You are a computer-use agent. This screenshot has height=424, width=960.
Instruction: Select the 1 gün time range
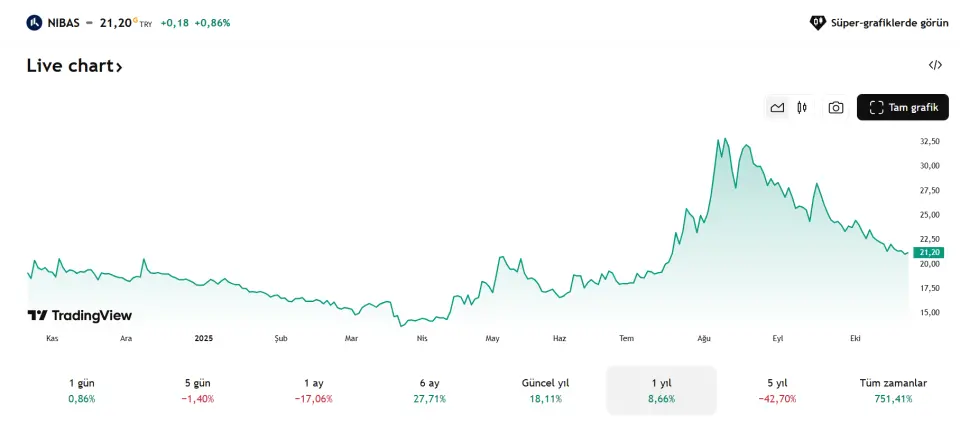tap(82, 390)
